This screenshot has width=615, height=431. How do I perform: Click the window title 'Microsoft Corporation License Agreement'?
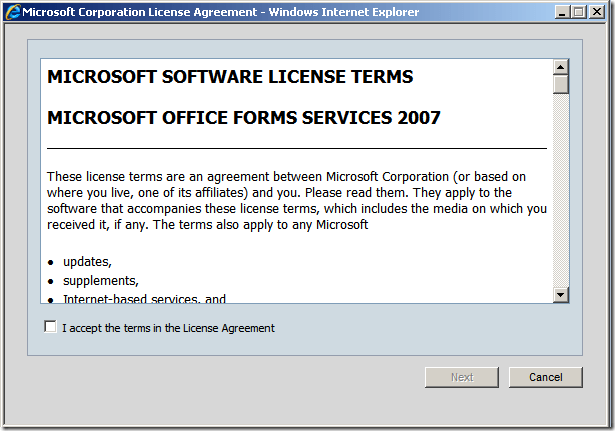[139, 12]
